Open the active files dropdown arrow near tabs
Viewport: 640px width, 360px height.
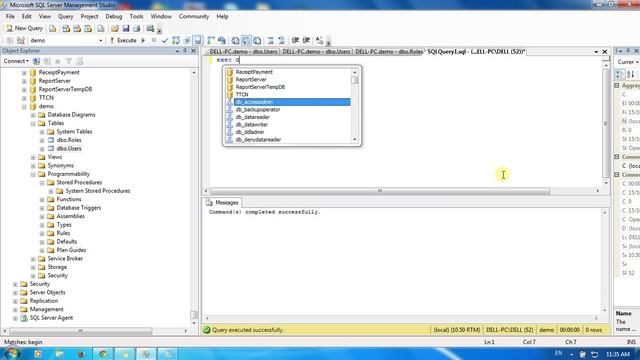(596, 52)
